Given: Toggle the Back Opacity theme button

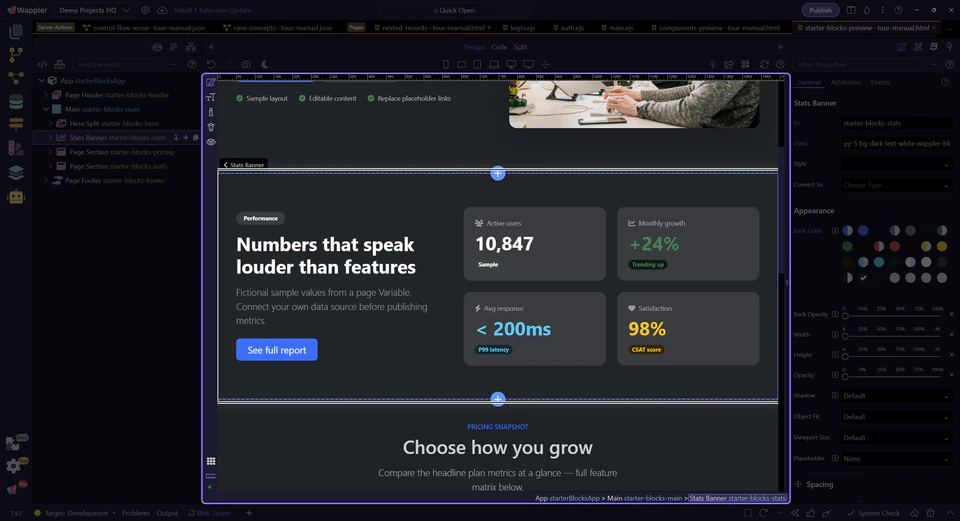Looking at the screenshot, I should coord(834,314).
